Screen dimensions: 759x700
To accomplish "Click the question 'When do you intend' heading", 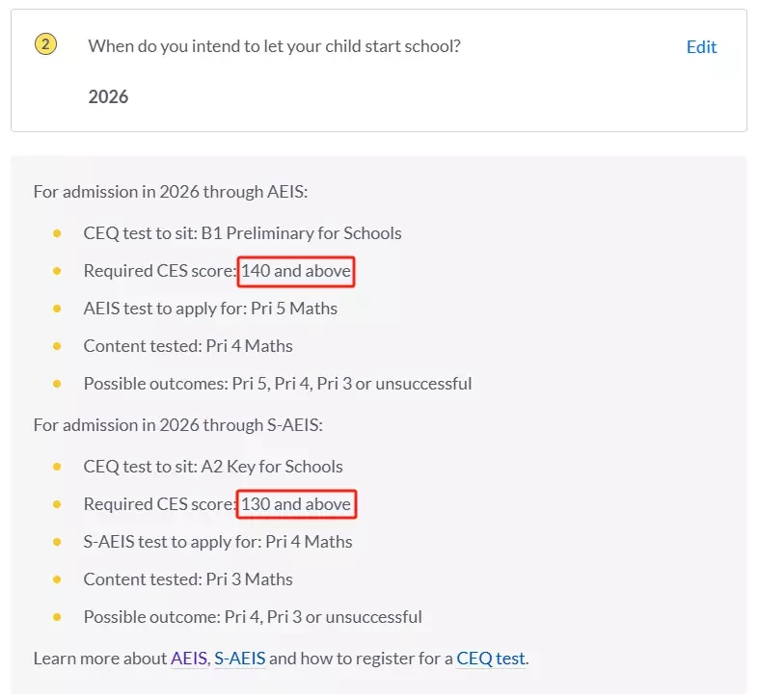I will click(274, 46).
